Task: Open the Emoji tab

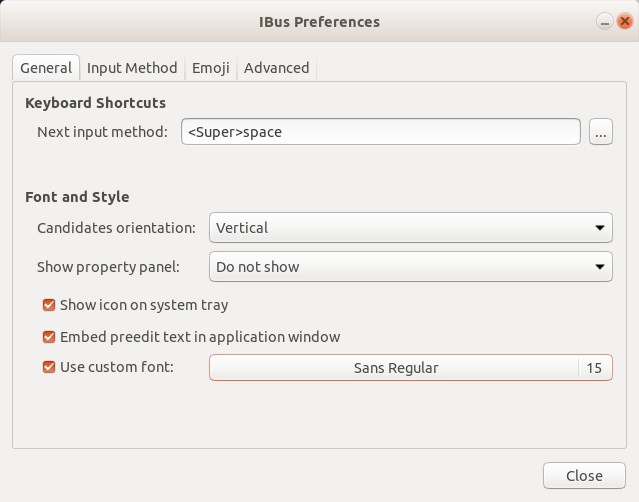Action: [x=211, y=68]
